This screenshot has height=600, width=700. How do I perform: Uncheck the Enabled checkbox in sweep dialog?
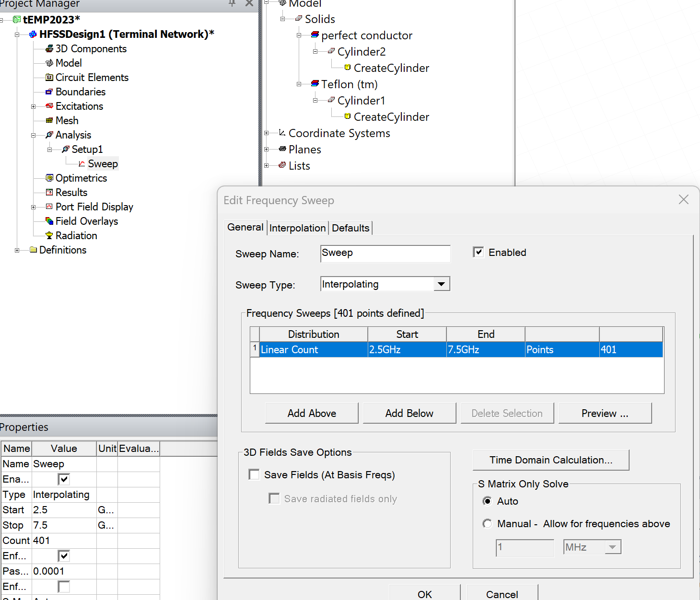478,252
